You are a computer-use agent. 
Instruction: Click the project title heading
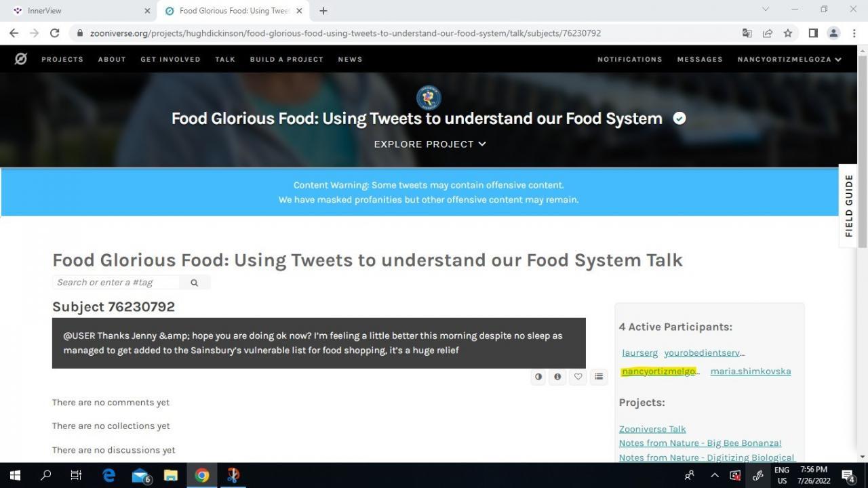tap(416, 119)
